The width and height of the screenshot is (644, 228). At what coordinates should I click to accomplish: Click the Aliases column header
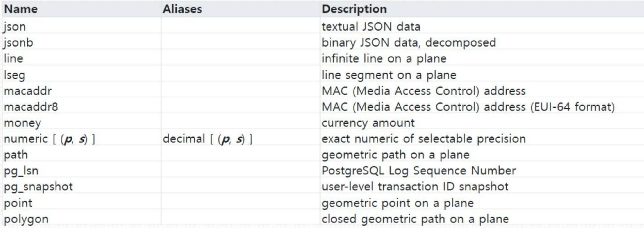coord(182,9)
